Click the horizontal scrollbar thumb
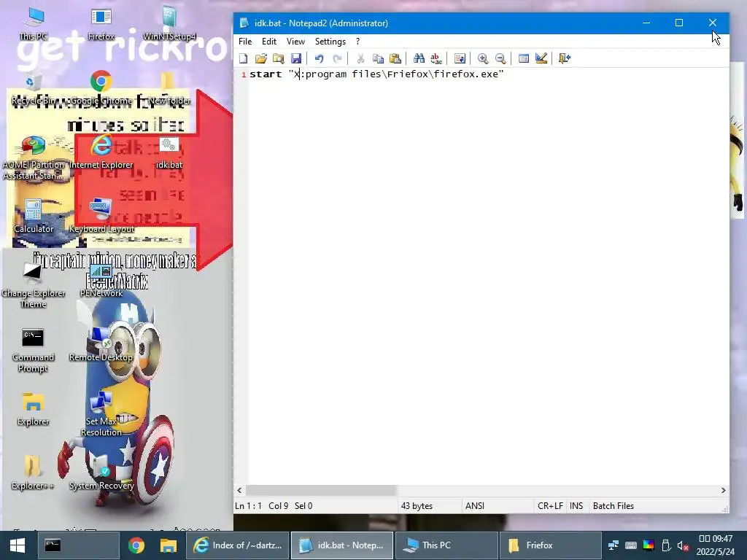The height and width of the screenshot is (560, 747). 321,490
